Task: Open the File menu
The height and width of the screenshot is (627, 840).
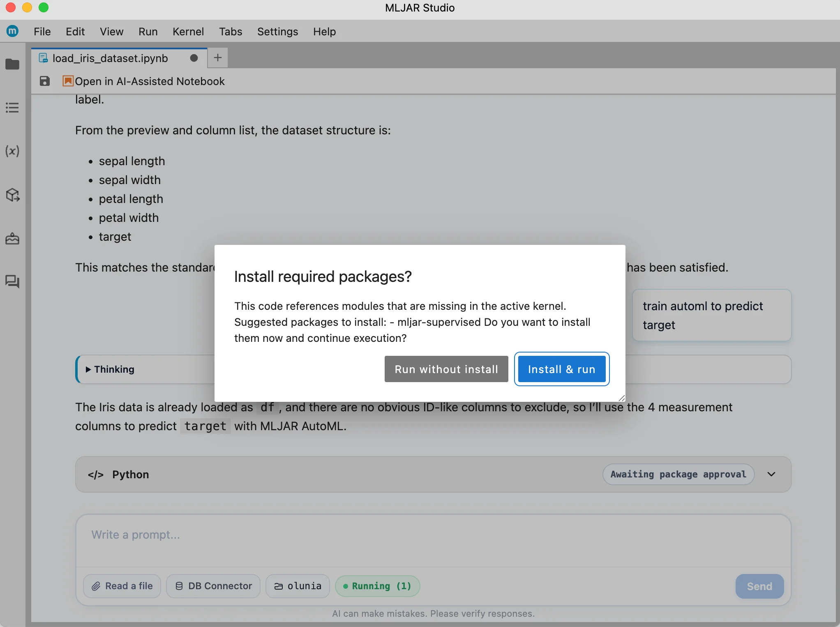Action: [42, 32]
